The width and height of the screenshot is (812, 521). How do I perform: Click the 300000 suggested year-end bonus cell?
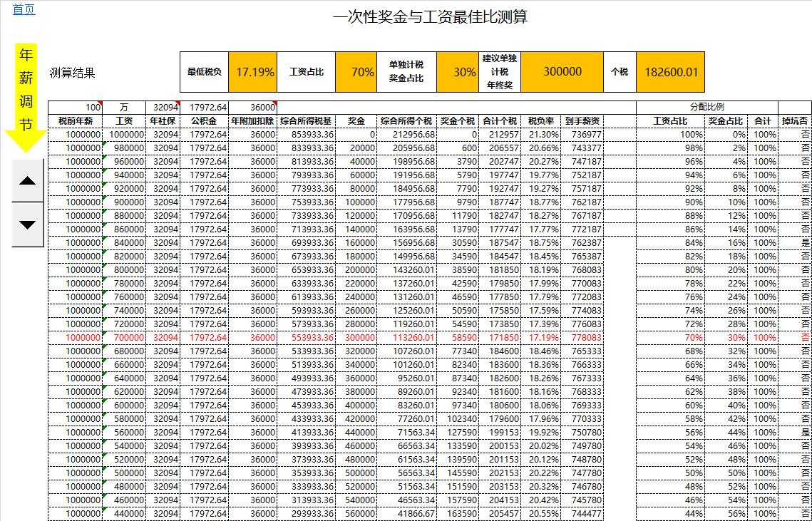(562, 72)
